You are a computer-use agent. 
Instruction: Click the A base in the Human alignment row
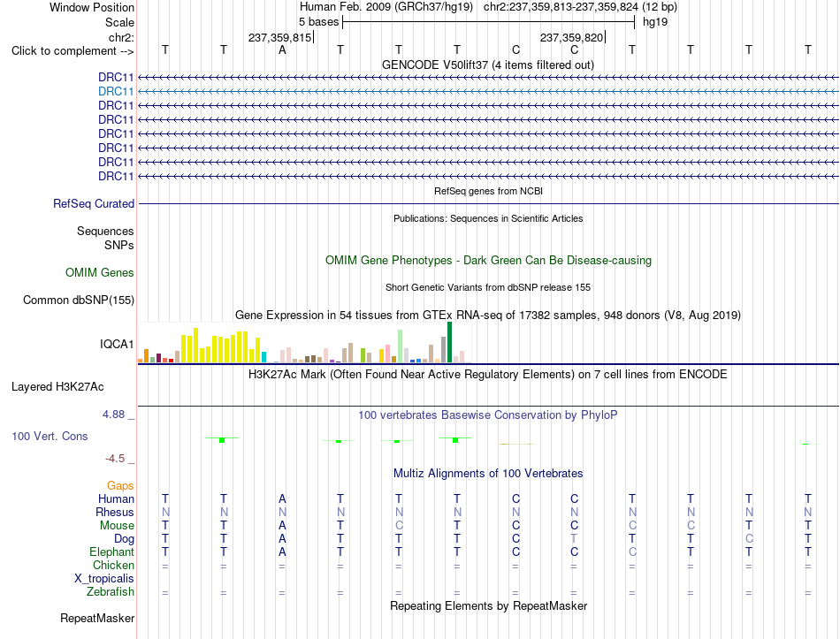282,498
